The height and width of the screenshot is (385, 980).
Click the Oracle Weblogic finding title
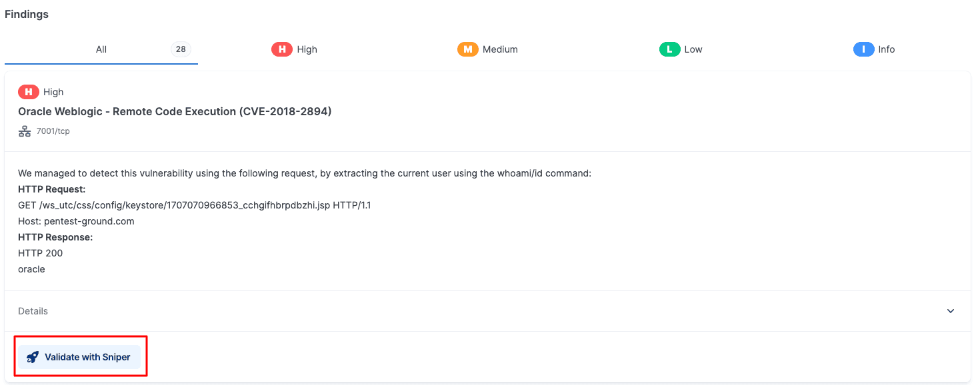point(175,111)
